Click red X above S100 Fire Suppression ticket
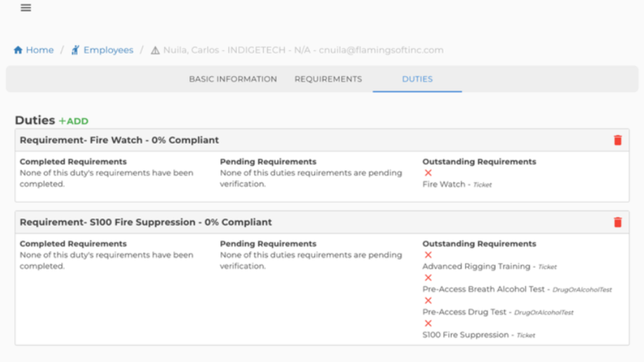The height and width of the screenshot is (362, 644). point(428,323)
